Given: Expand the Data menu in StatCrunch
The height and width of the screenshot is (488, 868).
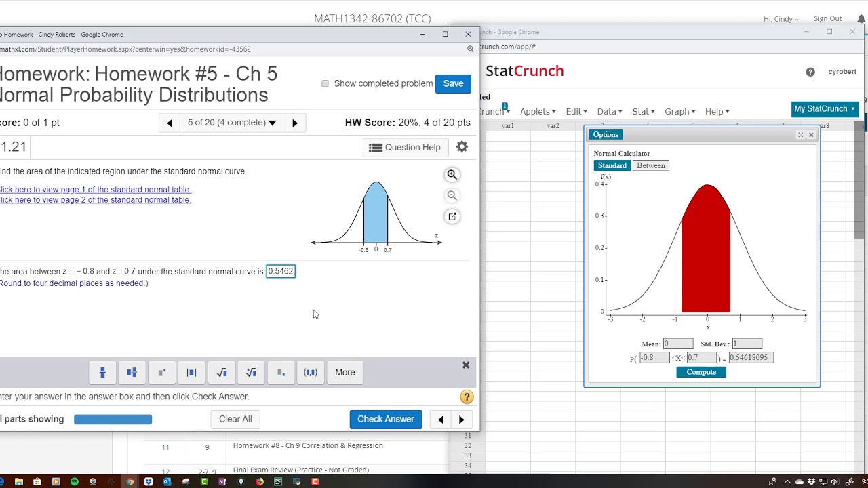Looking at the screenshot, I should [x=609, y=111].
